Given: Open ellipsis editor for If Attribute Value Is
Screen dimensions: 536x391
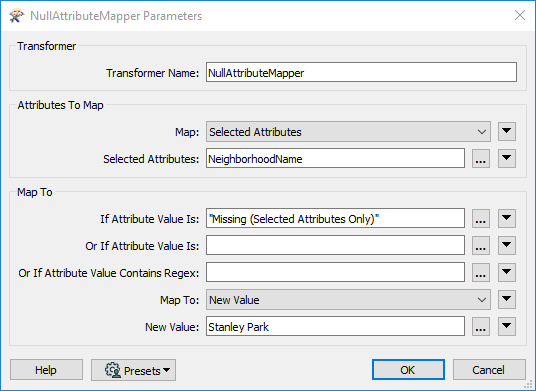Looking at the screenshot, I should coord(481,218).
